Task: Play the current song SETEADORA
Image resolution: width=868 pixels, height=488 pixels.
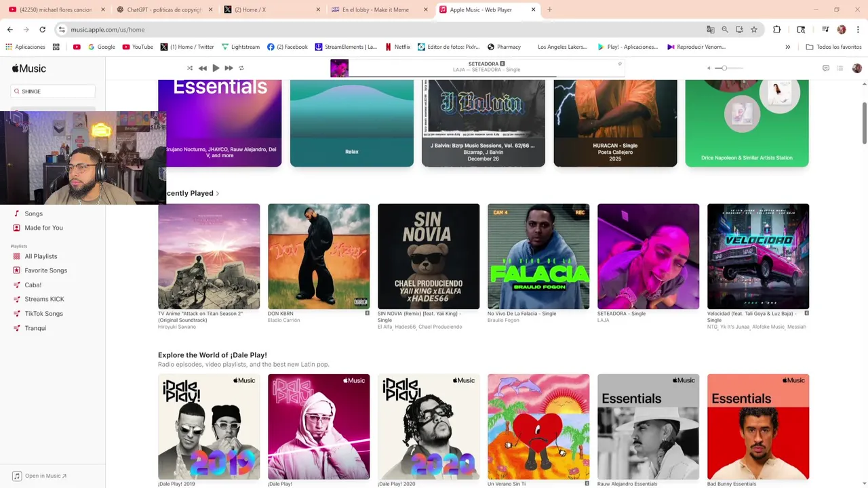Action: pos(216,68)
